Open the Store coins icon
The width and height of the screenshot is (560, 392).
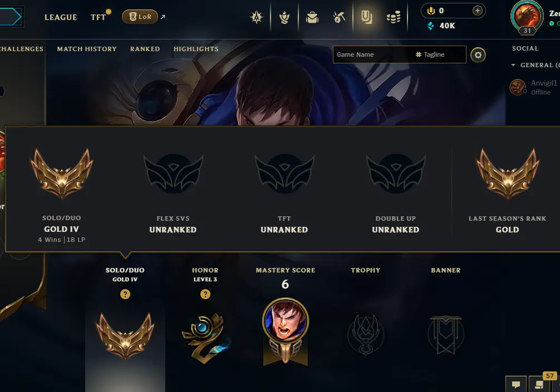394,17
